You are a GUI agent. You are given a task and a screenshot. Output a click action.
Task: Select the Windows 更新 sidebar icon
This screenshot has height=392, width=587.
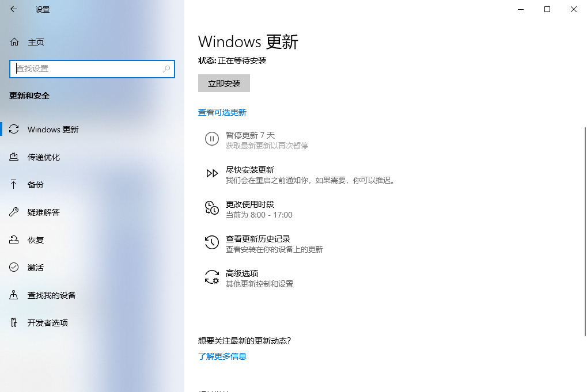click(14, 130)
